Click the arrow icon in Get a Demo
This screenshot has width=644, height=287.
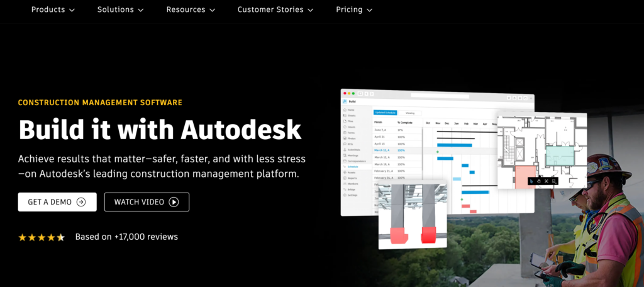(81, 202)
